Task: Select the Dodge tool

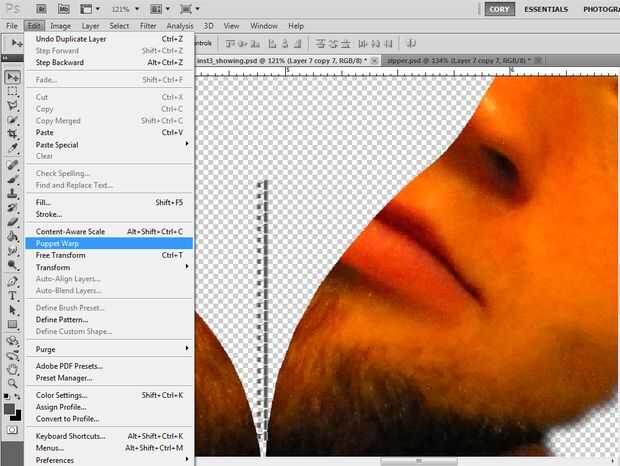Action: 12,265
